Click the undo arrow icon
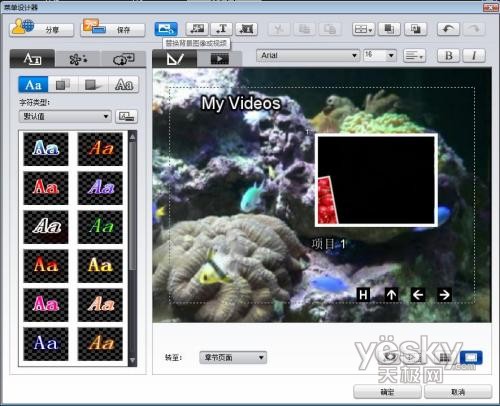This screenshot has width=500, height=406. pyautogui.click(x=448, y=29)
